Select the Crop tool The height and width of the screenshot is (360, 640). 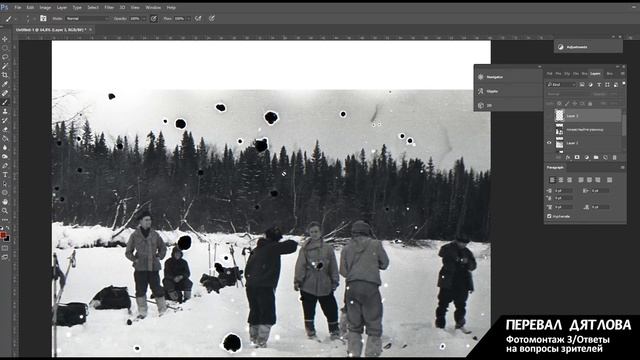(5, 75)
